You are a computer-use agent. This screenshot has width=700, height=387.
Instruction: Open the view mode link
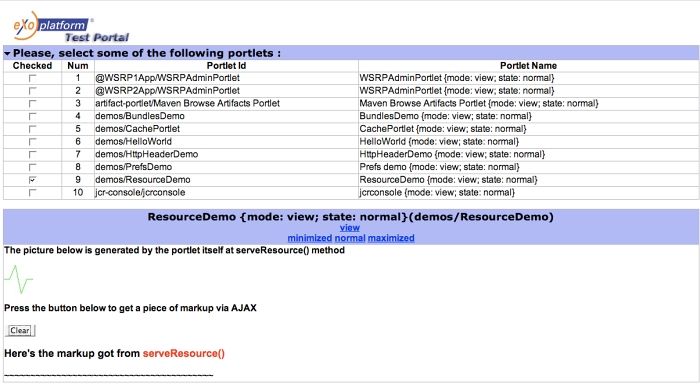coord(350,228)
